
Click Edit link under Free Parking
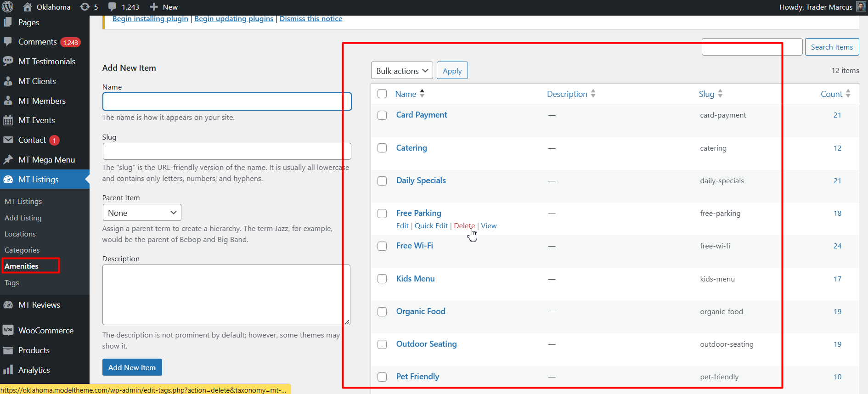click(x=402, y=225)
